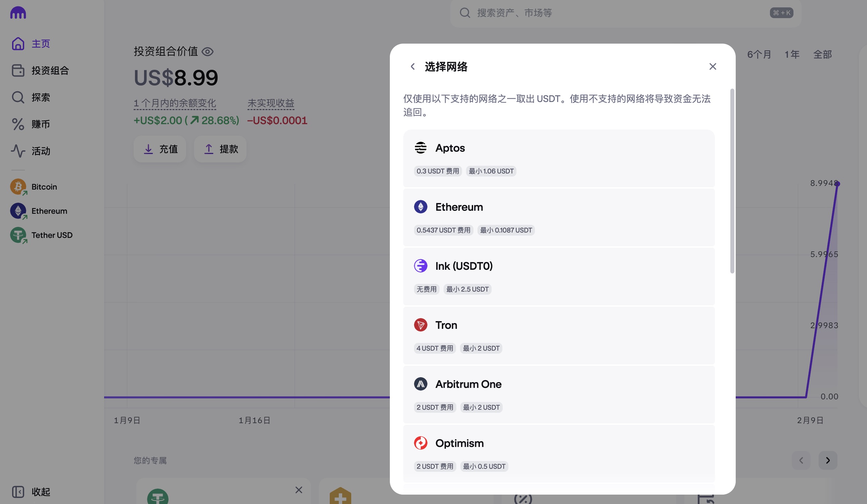Click the Earn (赚币) percent icon
This screenshot has width=867, height=504.
(x=18, y=124)
